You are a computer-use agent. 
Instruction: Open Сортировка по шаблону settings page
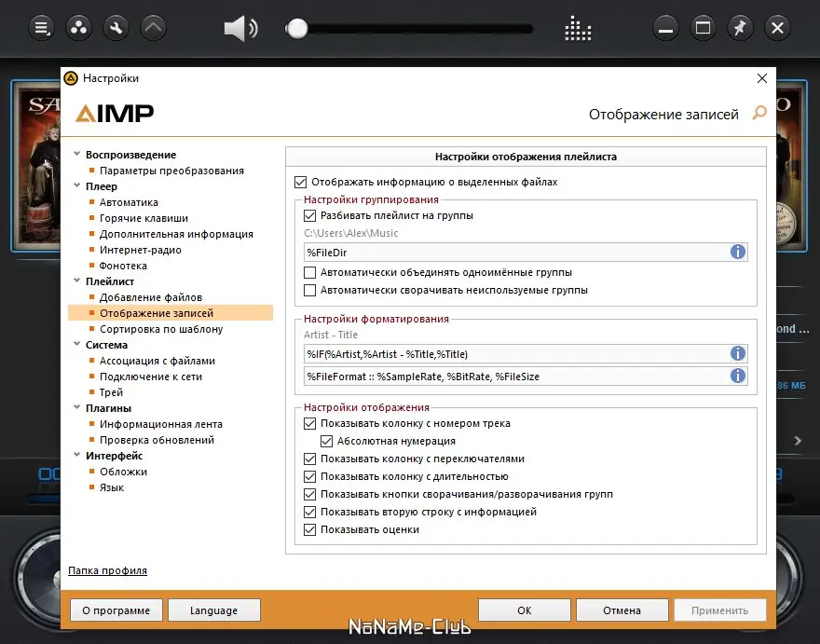pyautogui.click(x=161, y=329)
